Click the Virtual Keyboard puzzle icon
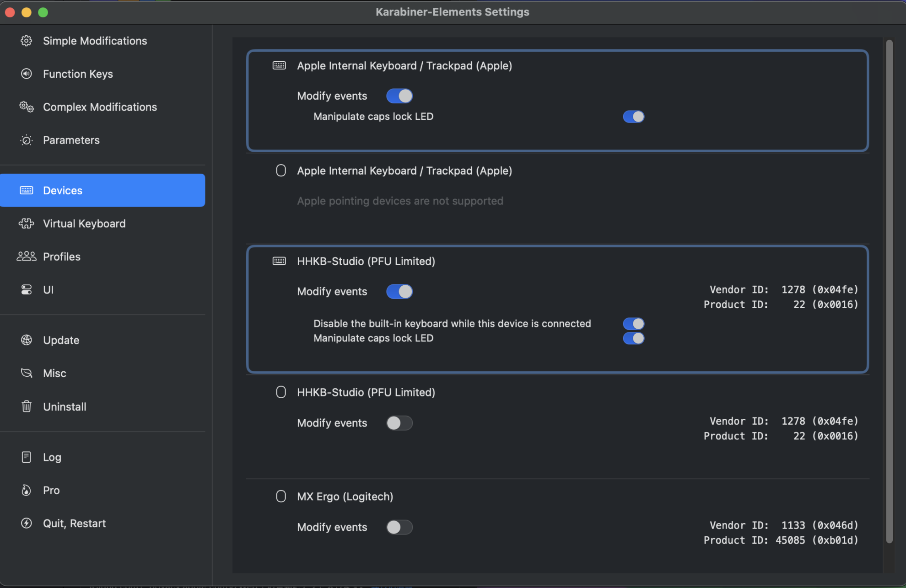 point(26,223)
